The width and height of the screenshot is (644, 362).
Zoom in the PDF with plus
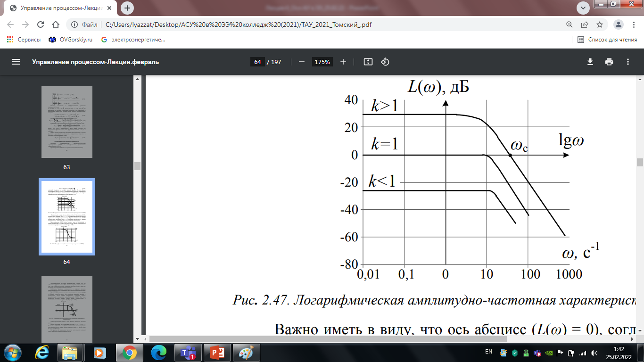point(343,62)
